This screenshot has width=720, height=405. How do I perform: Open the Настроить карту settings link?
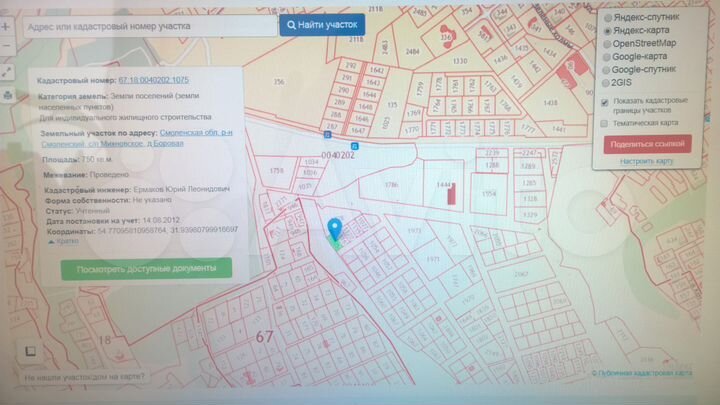pyautogui.click(x=647, y=161)
